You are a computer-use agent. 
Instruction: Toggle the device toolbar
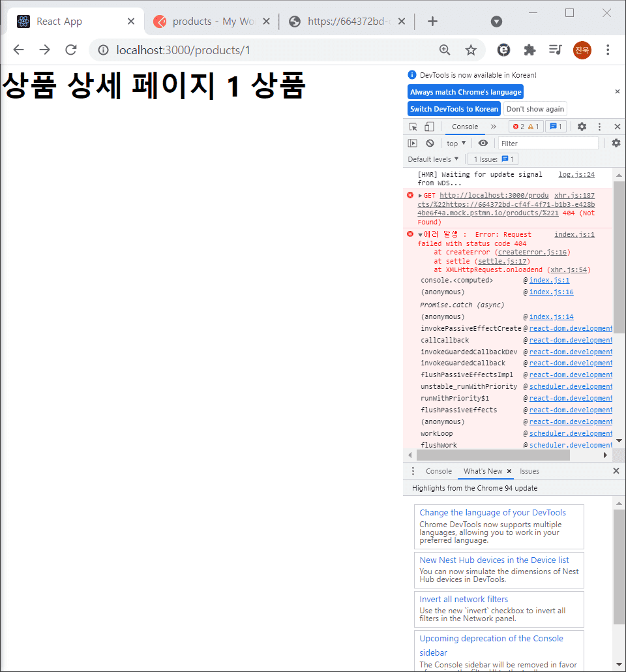point(429,127)
